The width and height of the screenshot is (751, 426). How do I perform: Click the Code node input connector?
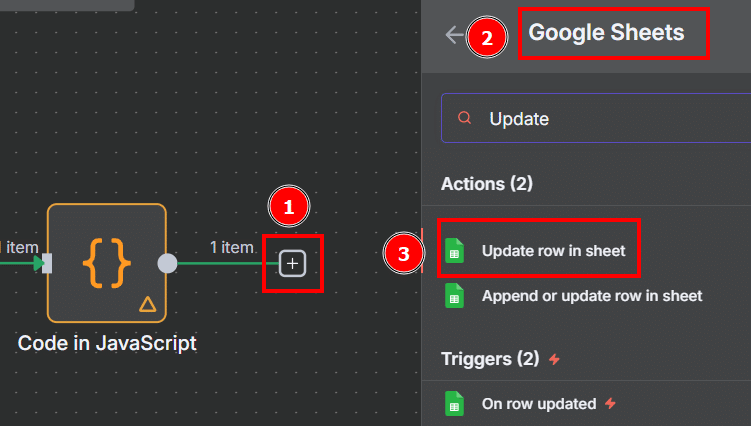pos(47,264)
